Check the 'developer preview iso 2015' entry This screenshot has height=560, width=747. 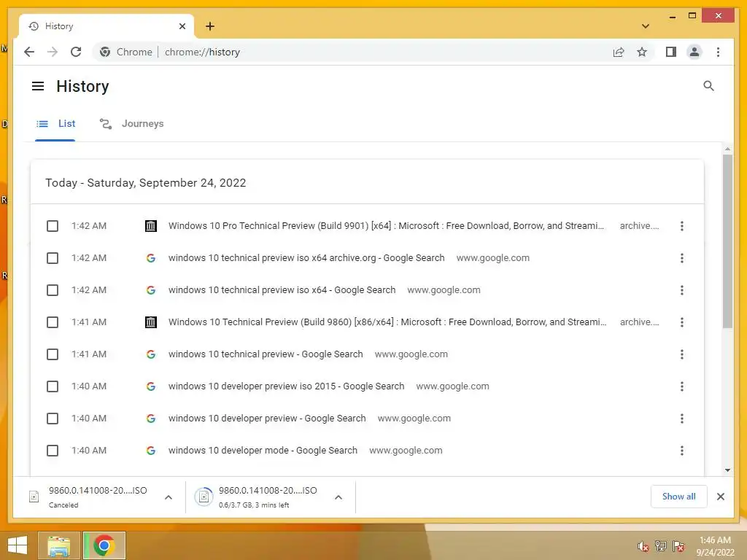(53, 386)
